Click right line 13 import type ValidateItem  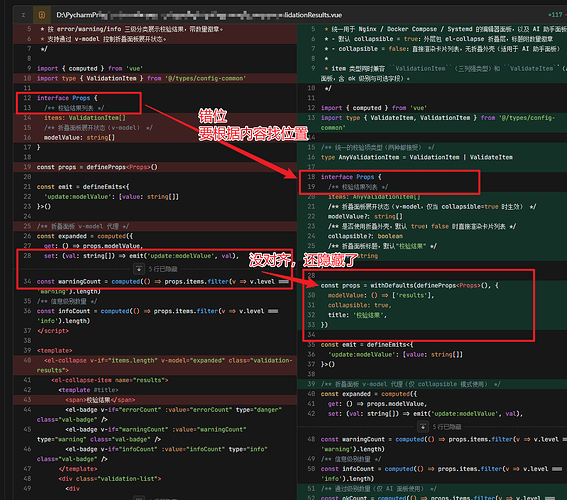click(x=438, y=123)
